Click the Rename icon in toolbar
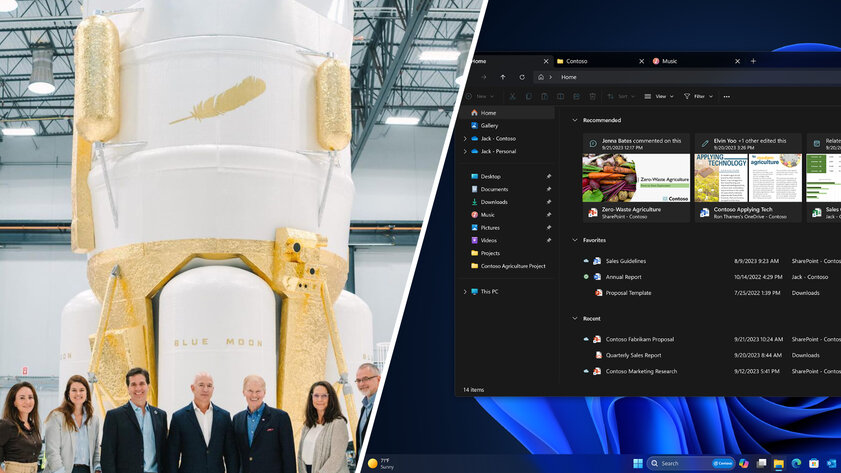 [x=560, y=97]
